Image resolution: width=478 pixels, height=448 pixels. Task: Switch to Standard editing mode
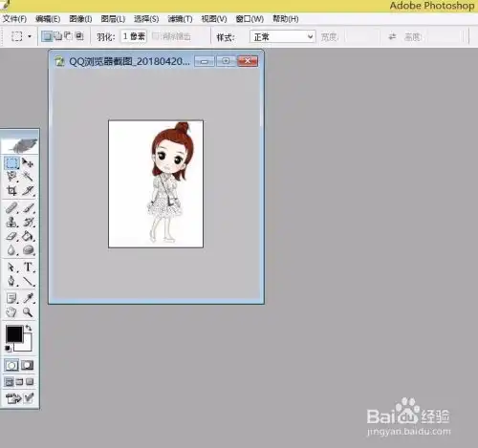click(x=11, y=365)
